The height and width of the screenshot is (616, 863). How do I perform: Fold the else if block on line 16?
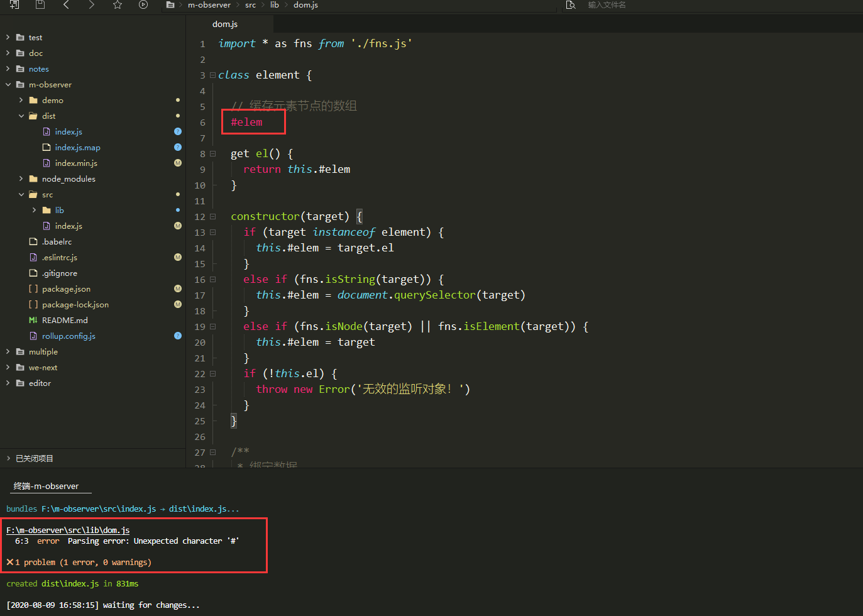(x=212, y=279)
